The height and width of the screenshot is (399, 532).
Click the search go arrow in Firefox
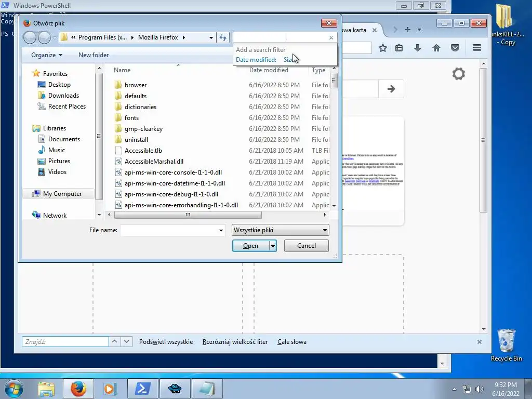391,89
